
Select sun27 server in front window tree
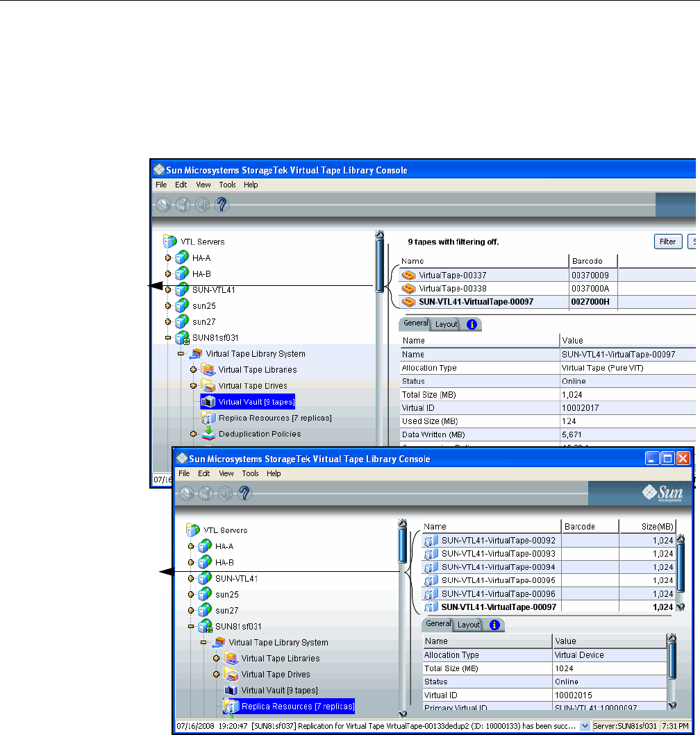[x=227, y=610]
